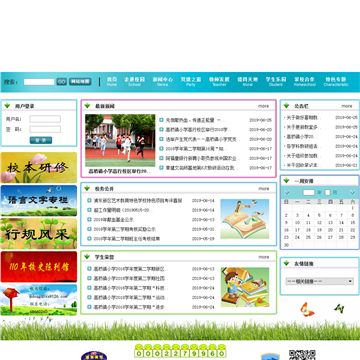Open 'more' link in 最新新闻 panel
Image resolution: width=360 pixels, height=360 pixels.
click(x=263, y=106)
